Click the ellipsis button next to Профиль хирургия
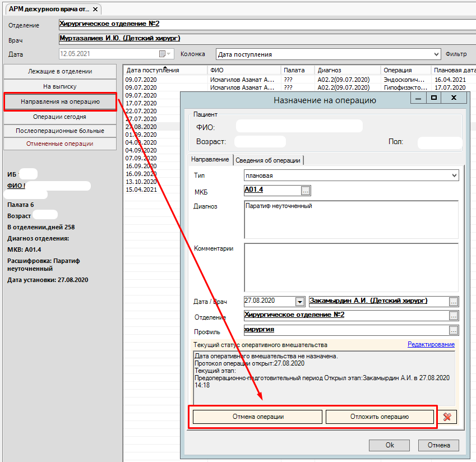This screenshot has height=462, width=476. (x=454, y=330)
